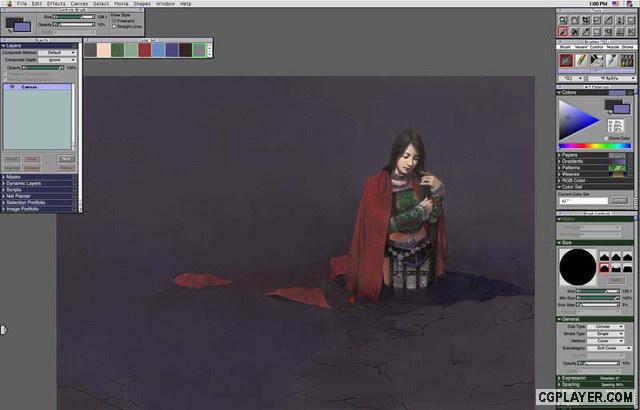640x410 pixels.
Task: Pick the red swatch in Color Set
Action: [144, 50]
